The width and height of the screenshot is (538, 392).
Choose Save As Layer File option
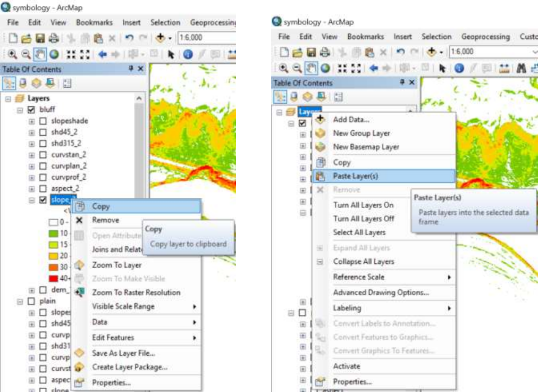[x=136, y=353]
